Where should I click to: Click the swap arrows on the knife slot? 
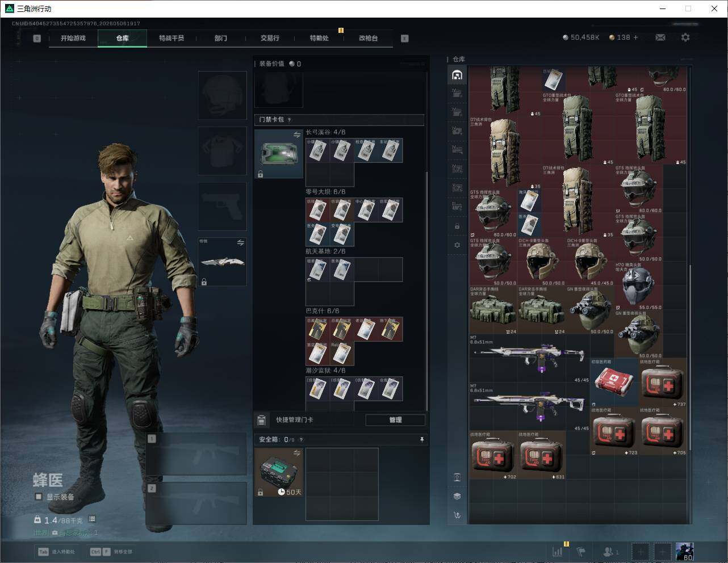pos(240,243)
